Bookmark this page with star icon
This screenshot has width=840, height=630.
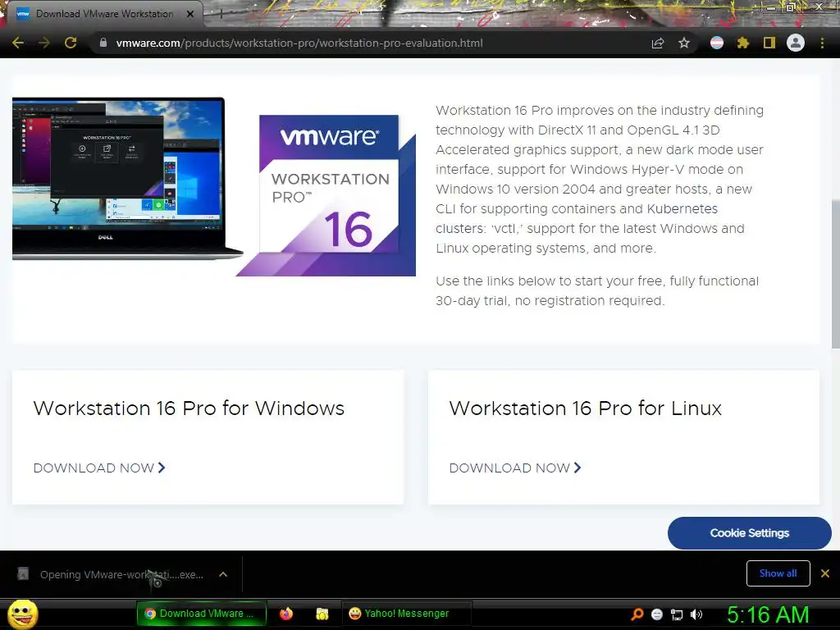684,43
